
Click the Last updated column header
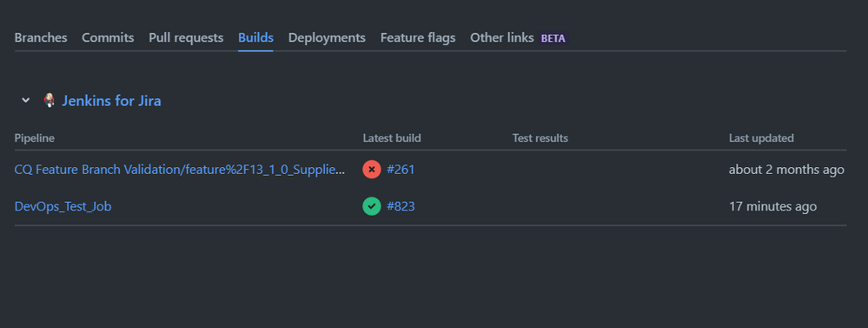pos(761,138)
